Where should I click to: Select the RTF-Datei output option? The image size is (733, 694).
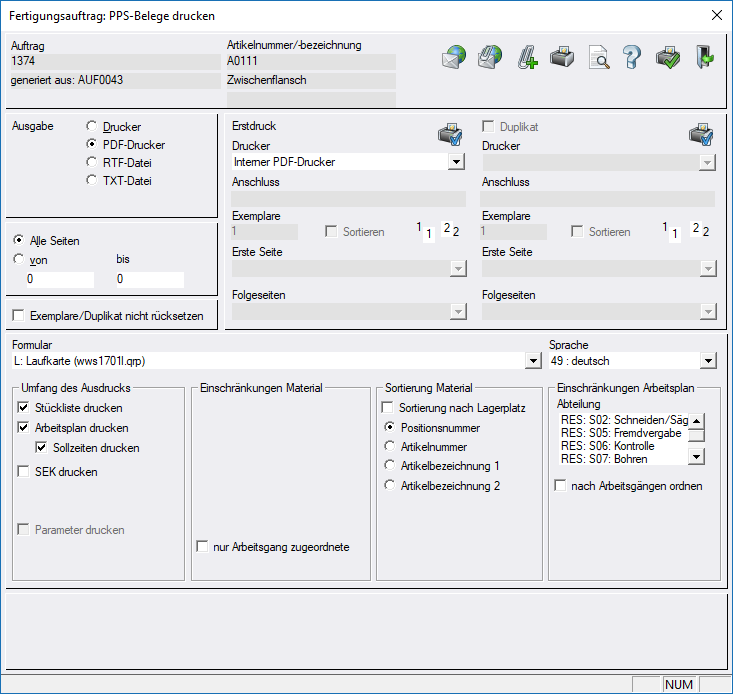point(93,162)
